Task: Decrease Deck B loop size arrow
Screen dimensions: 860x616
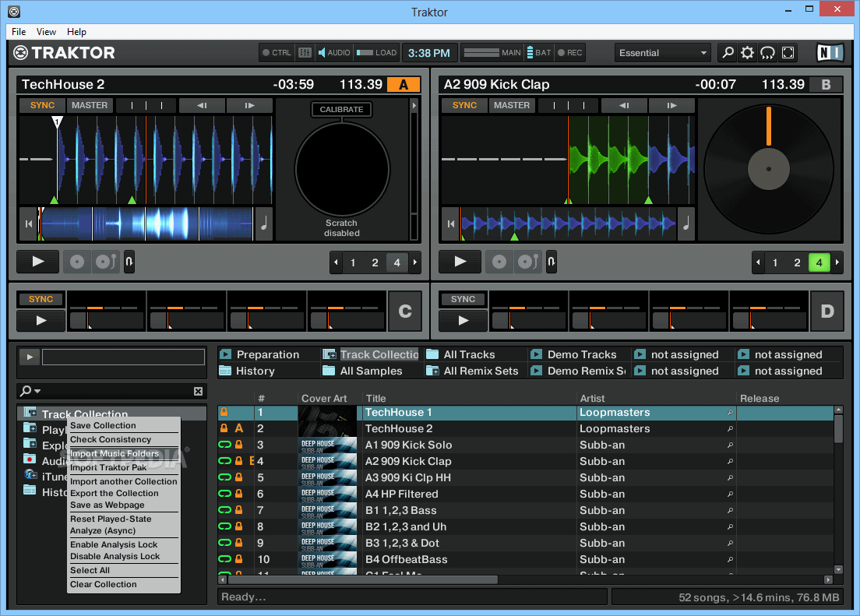Action: [759, 262]
